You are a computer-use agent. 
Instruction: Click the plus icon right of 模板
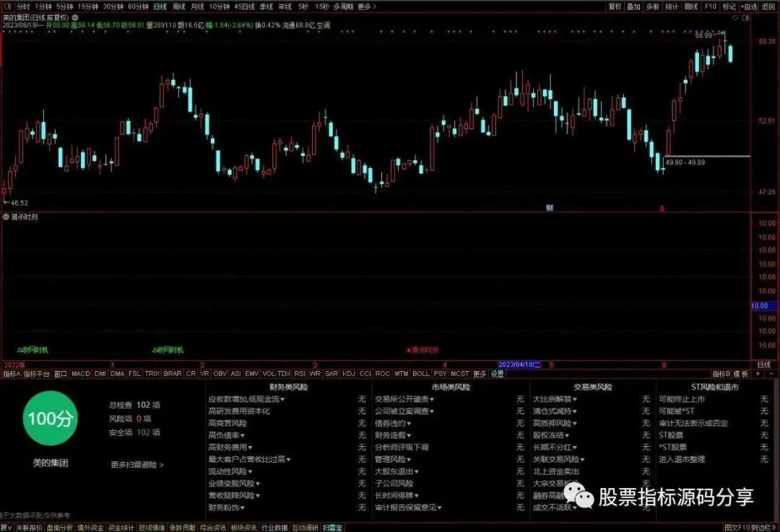pyautogui.click(x=758, y=373)
